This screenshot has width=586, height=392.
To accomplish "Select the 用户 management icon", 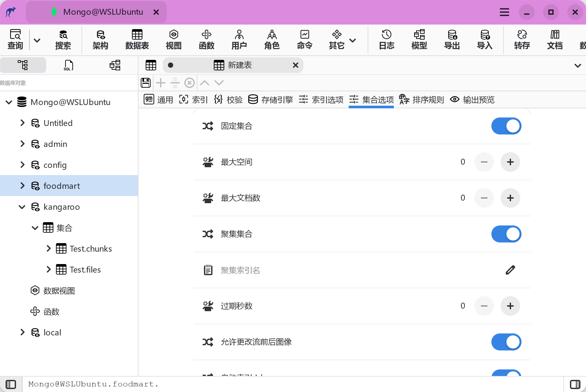I will [x=239, y=39].
